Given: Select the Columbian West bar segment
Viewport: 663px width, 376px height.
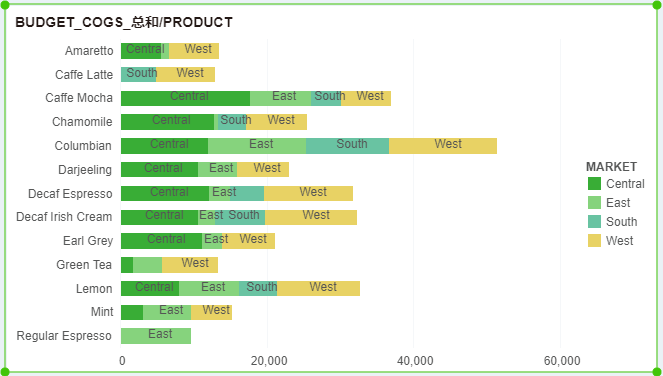Looking at the screenshot, I should [x=443, y=146].
